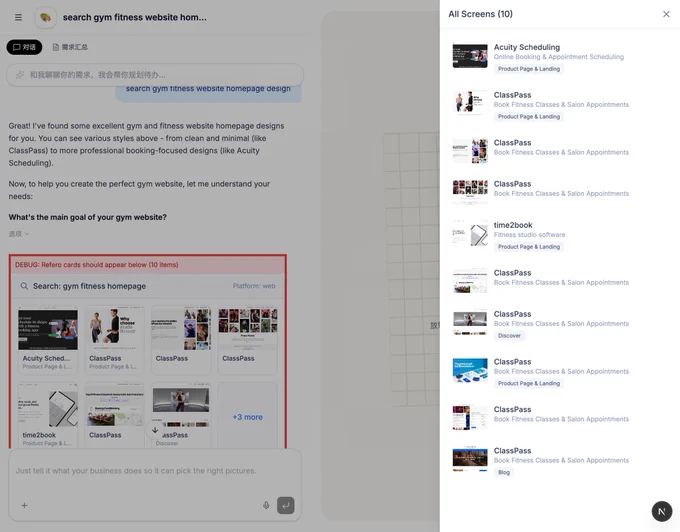Open the +3 more card
Image resolution: width=680 pixels, height=532 pixels.
(248, 417)
